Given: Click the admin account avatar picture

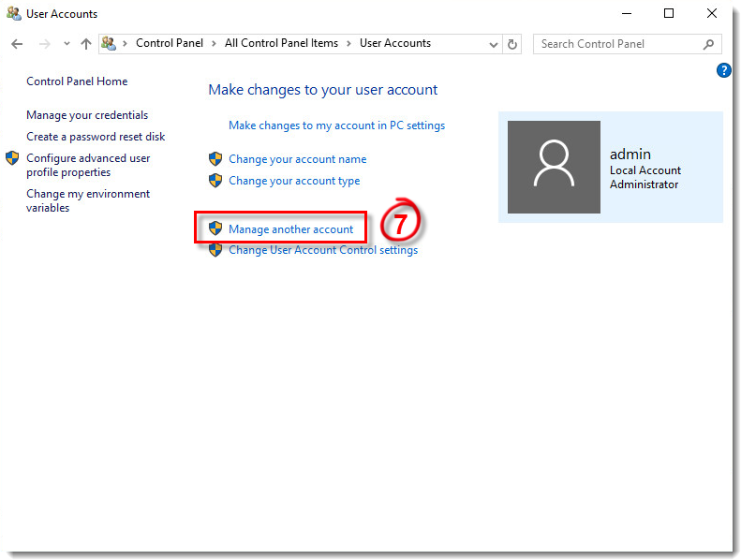Looking at the screenshot, I should pos(554,167).
